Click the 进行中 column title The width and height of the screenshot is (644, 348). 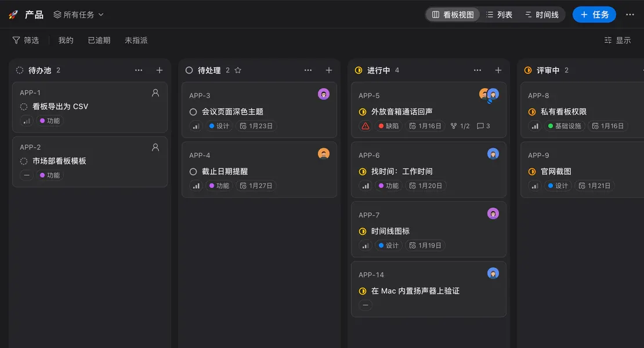coord(378,70)
